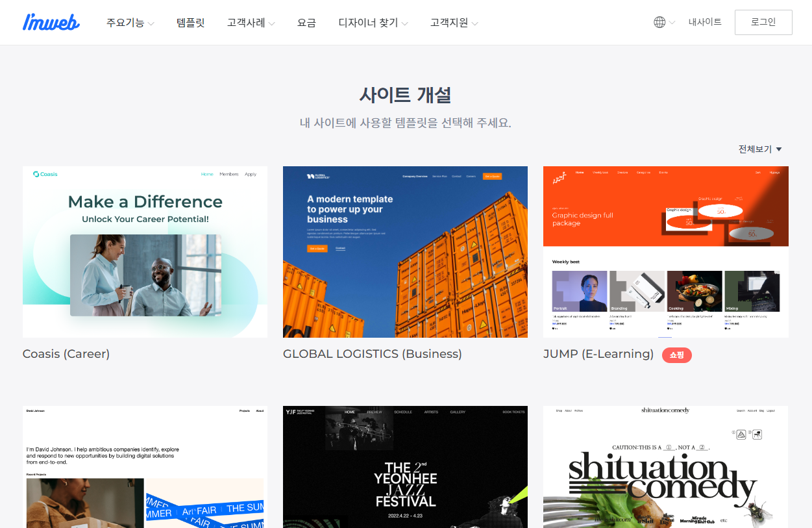812x528 pixels.
Task: Open the 템플릿 menu item
Action: tap(190, 23)
